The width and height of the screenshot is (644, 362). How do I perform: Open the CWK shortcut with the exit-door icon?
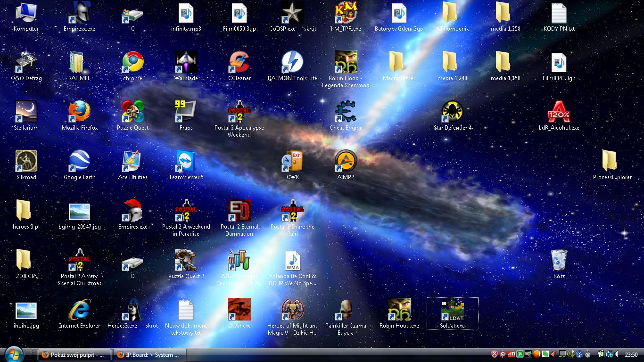293,165
